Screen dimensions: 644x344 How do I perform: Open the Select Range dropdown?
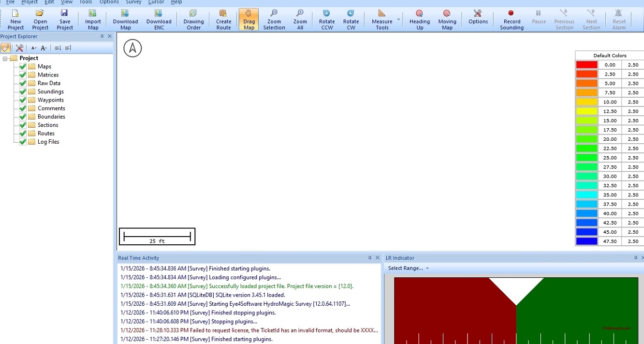(x=408, y=268)
